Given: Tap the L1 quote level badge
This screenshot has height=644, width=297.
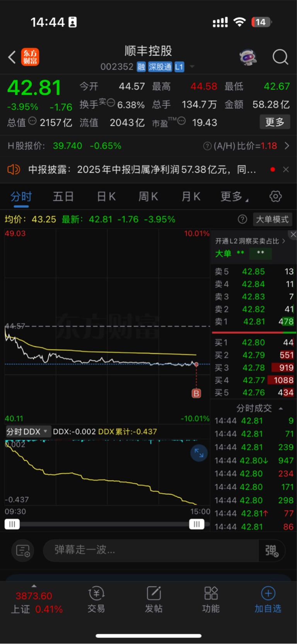Looking at the screenshot, I should (x=179, y=67).
